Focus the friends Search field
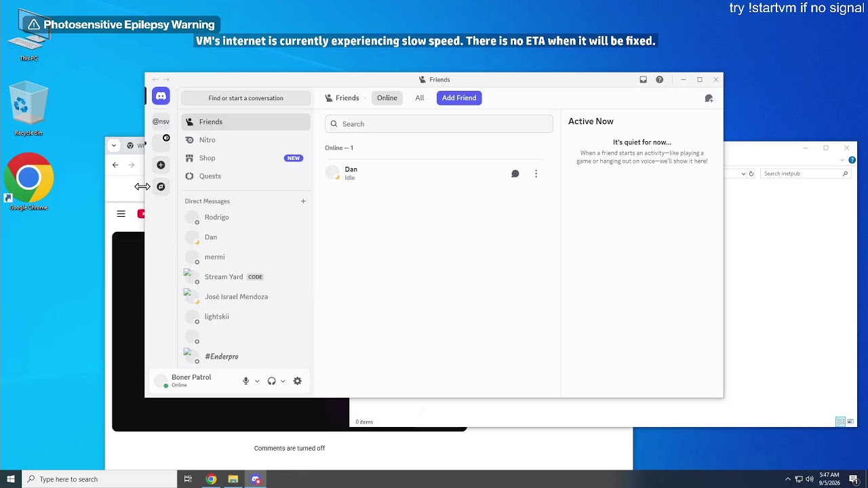 point(439,124)
